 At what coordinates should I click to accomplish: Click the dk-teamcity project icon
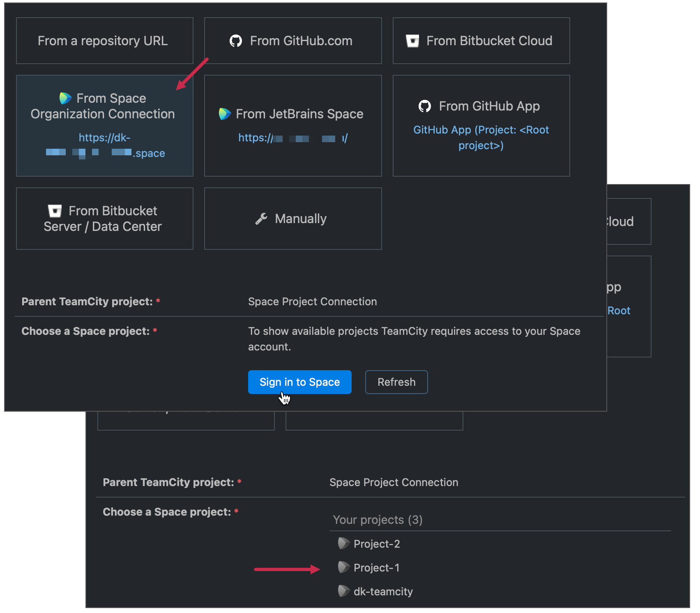pyautogui.click(x=343, y=591)
